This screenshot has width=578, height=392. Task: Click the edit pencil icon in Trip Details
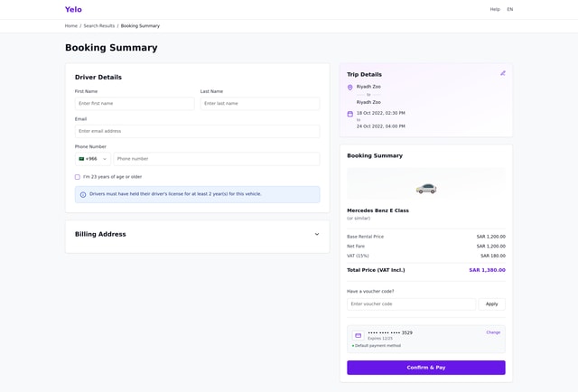pyautogui.click(x=503, y=73)
